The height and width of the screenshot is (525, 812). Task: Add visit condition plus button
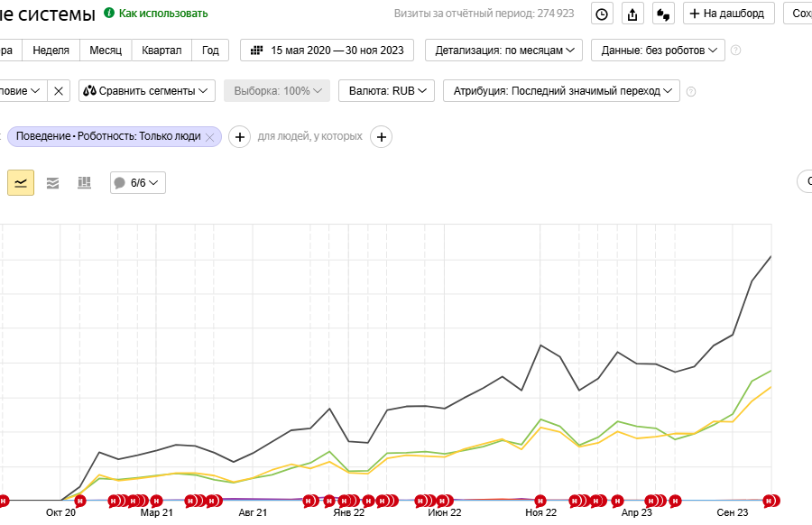point(240,137)
